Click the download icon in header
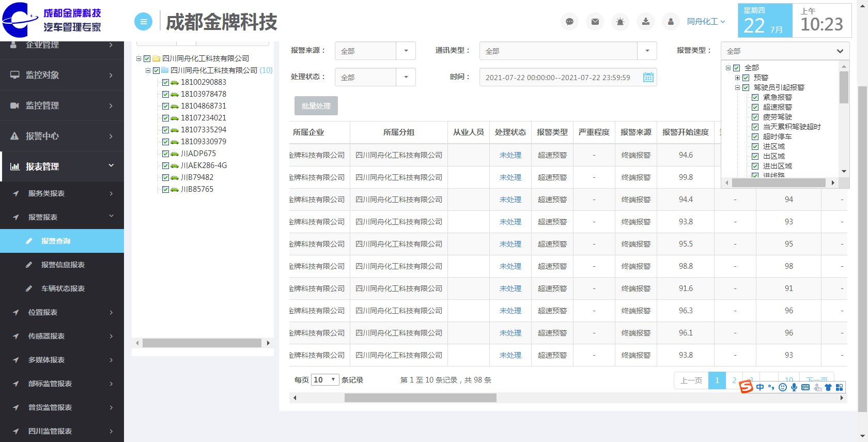 [x=646, y=22]
